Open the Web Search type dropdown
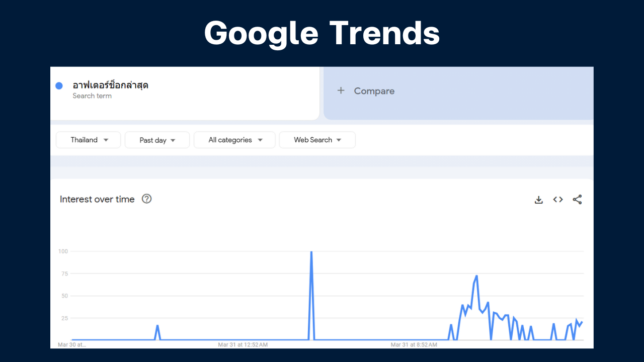 (317, 140)
